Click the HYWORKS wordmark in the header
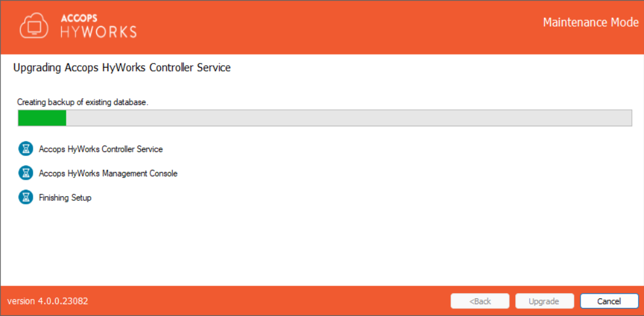Screen dimensions: 644x316 [x=98, y=32]
